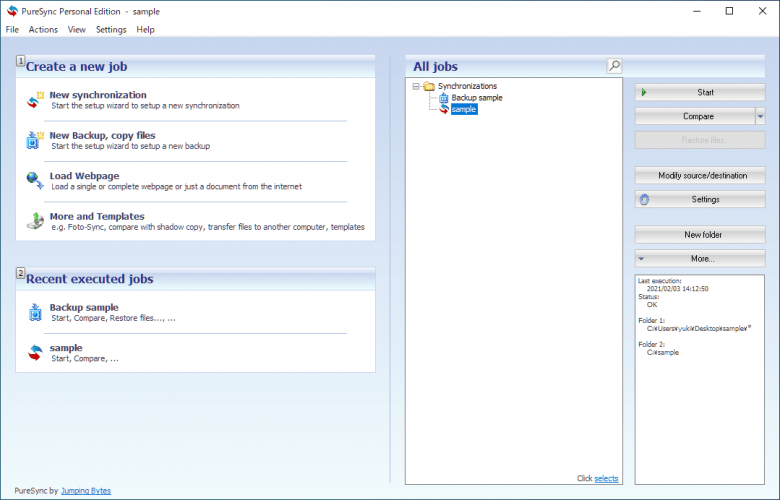This screenshot has width=780, height=500.
Task: Click More and Templates heading
Action: pos(97,216)
